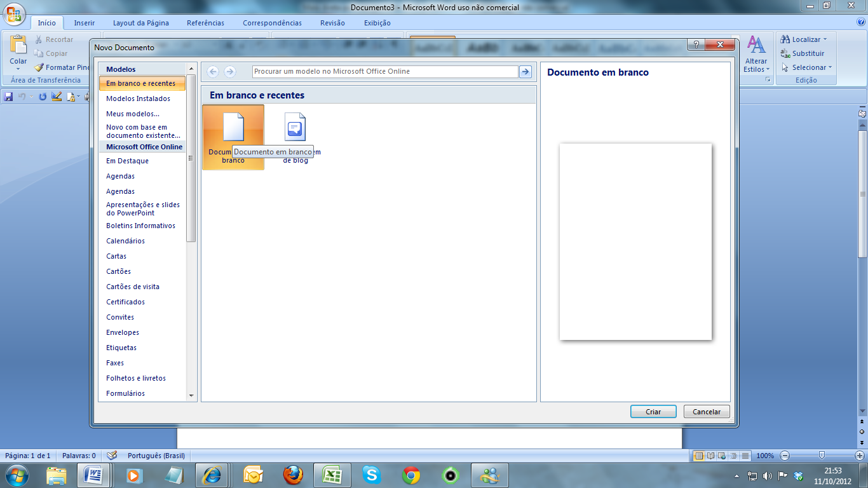Viewport: 868px width, 488px height.
Task: Select the blog post template icon
Action: point(295,126)
